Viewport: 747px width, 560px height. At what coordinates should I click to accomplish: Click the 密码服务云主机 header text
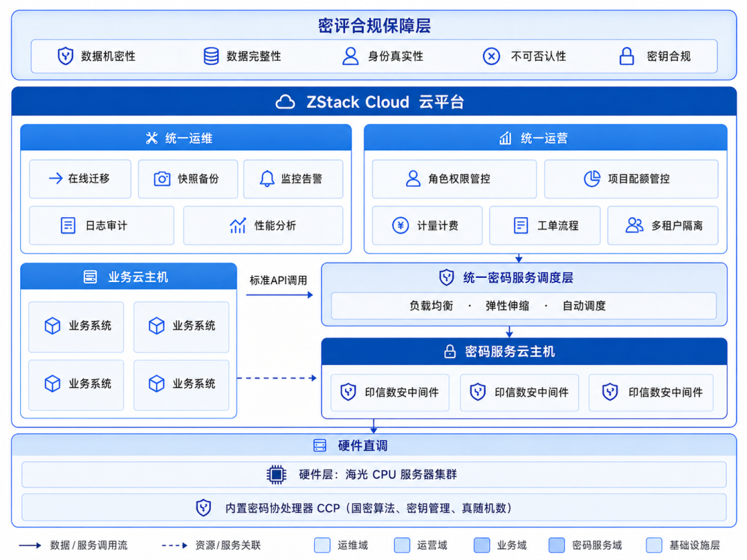coord(510,352)
